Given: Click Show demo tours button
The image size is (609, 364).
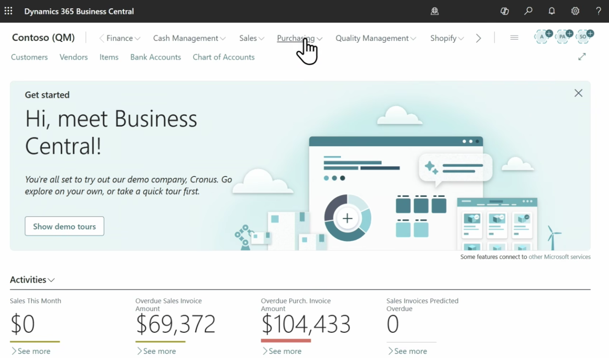Looking at the screenshot, I should click(x=64, y=226).
